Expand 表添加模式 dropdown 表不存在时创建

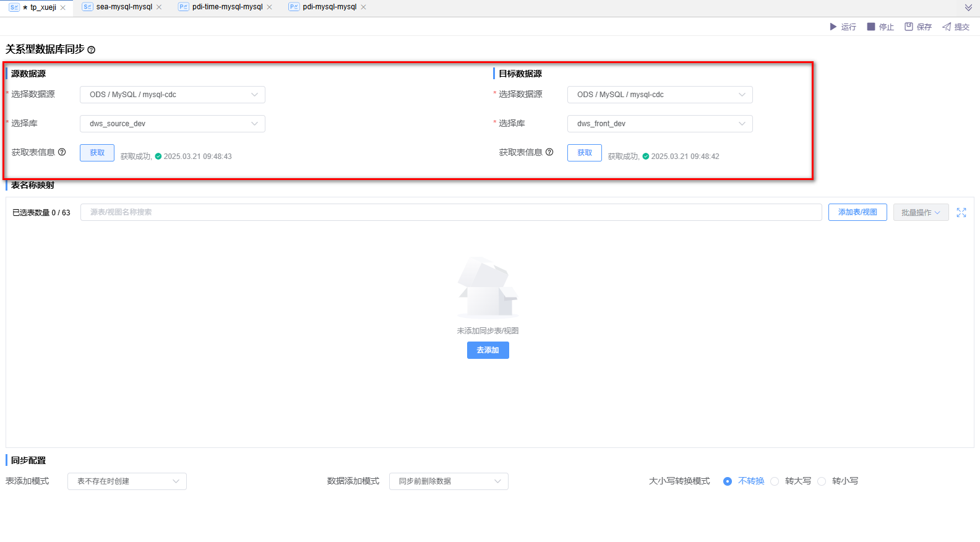click(127, 481)
